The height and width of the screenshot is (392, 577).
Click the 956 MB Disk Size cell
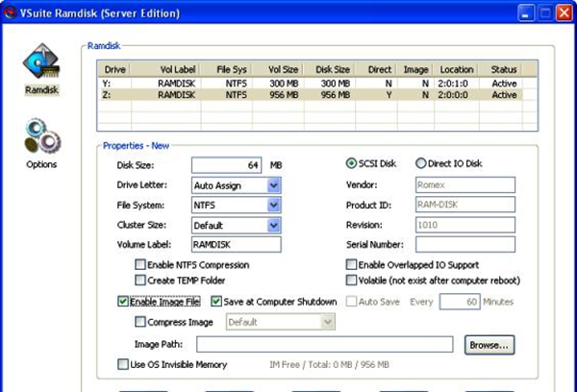pos(336,95)
